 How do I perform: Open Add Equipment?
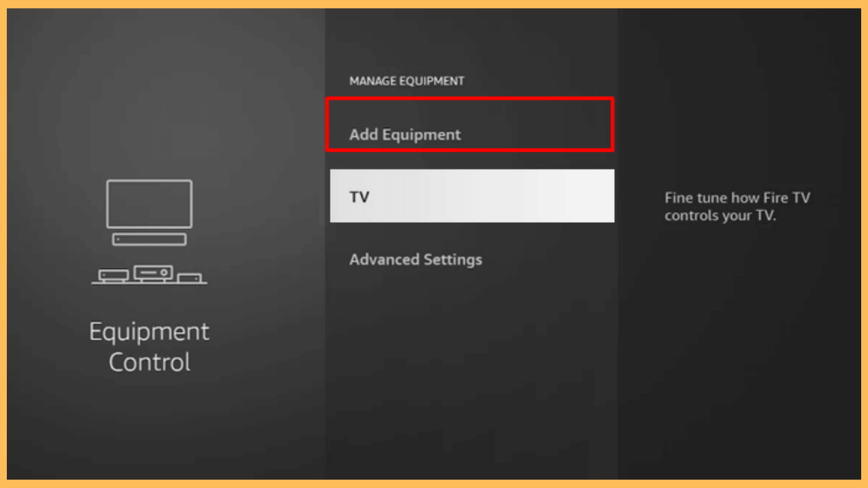click(405, 134)
